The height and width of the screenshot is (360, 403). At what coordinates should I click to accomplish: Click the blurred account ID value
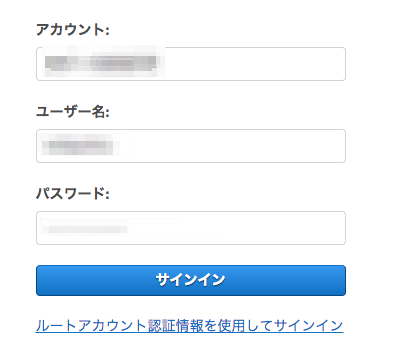point(101,63)
